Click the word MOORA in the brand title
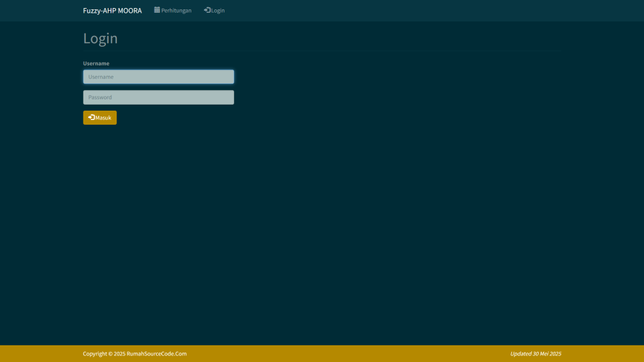Viewport: 644px width, 362px height. 130,11
